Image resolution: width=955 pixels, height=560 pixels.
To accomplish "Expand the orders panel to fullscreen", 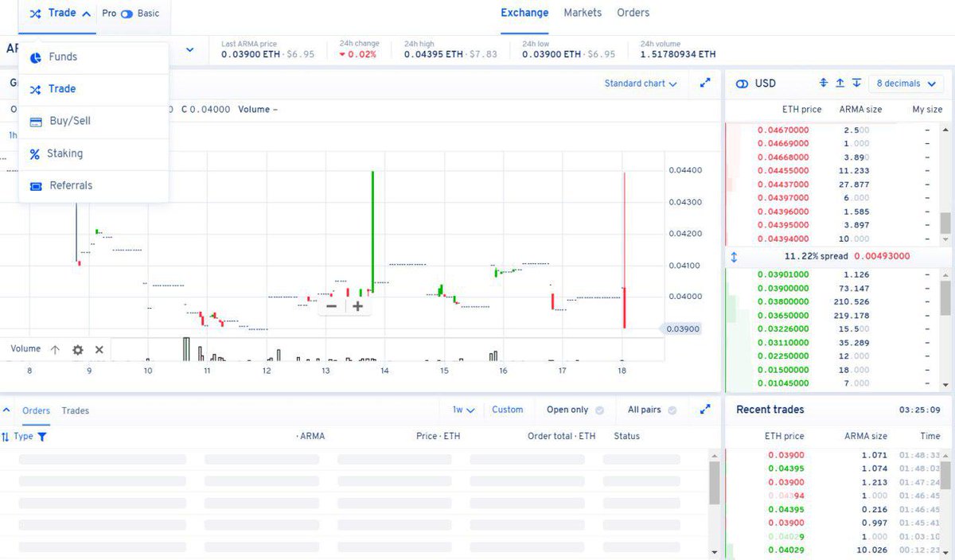I will [705, 410].
